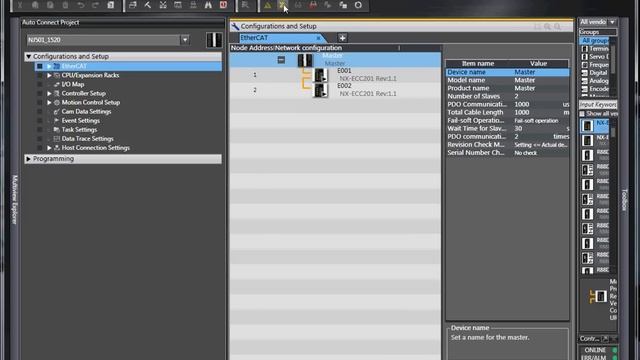The height and width of the screenshot is (360, 640).
Task: Close the EtherCAT tab
Action: (318, 38)
